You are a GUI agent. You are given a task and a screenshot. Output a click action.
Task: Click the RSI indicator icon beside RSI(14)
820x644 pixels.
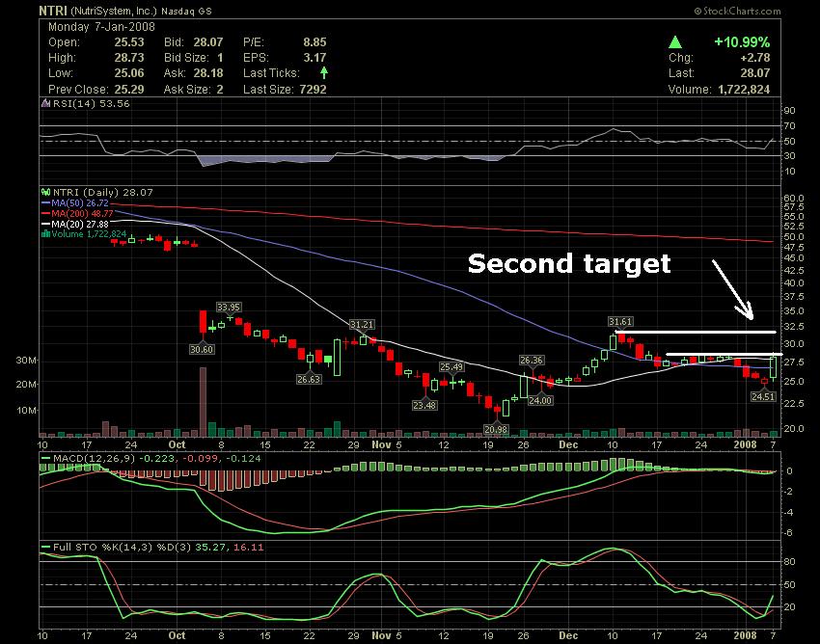tap(46, 103)
